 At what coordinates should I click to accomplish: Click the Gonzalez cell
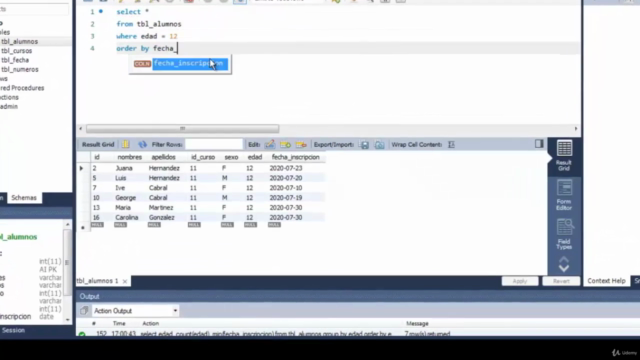point(162,218)
